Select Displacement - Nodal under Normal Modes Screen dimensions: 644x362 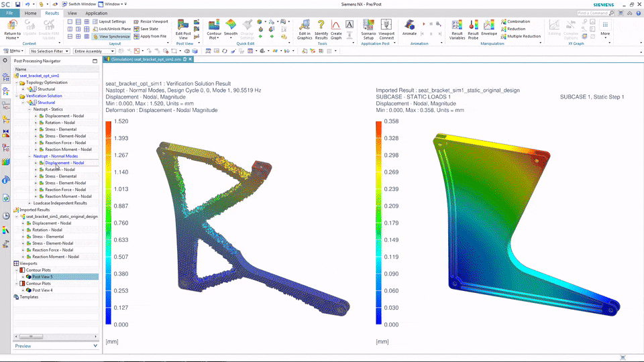tap(64, 163)
